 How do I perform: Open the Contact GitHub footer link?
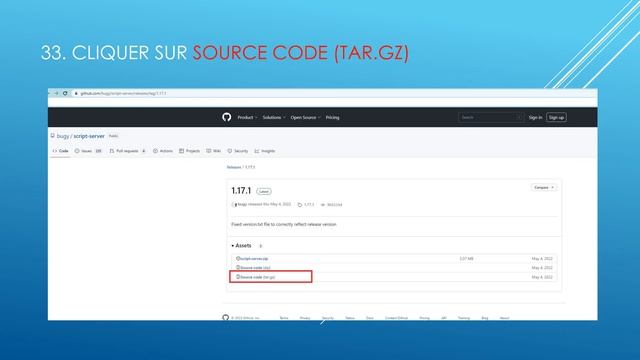pos(396,318)
